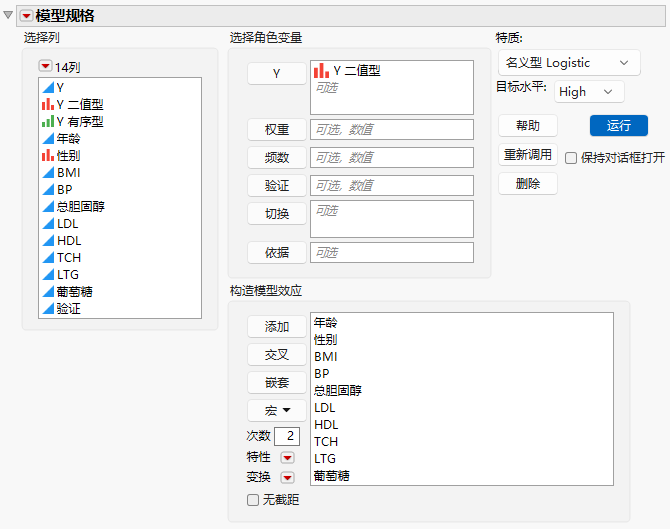Open the 宏 macros dropdown

[276, 411]
